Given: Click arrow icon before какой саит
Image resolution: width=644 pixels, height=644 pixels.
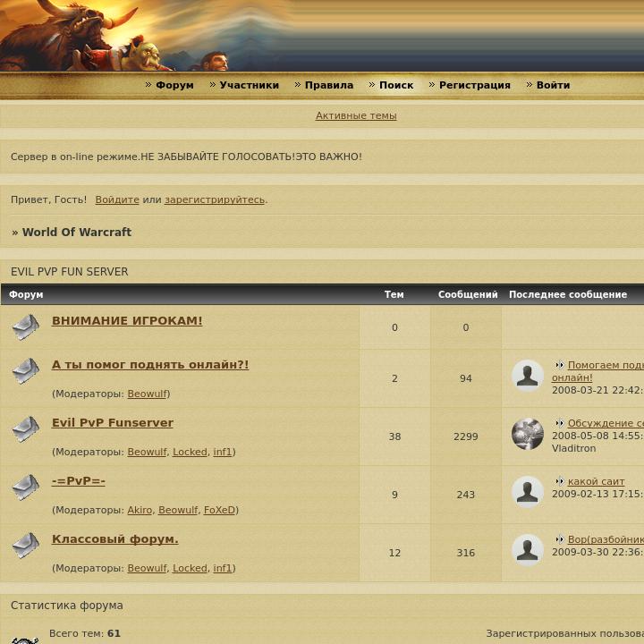Looking at the screenshot, I should 559,481.
